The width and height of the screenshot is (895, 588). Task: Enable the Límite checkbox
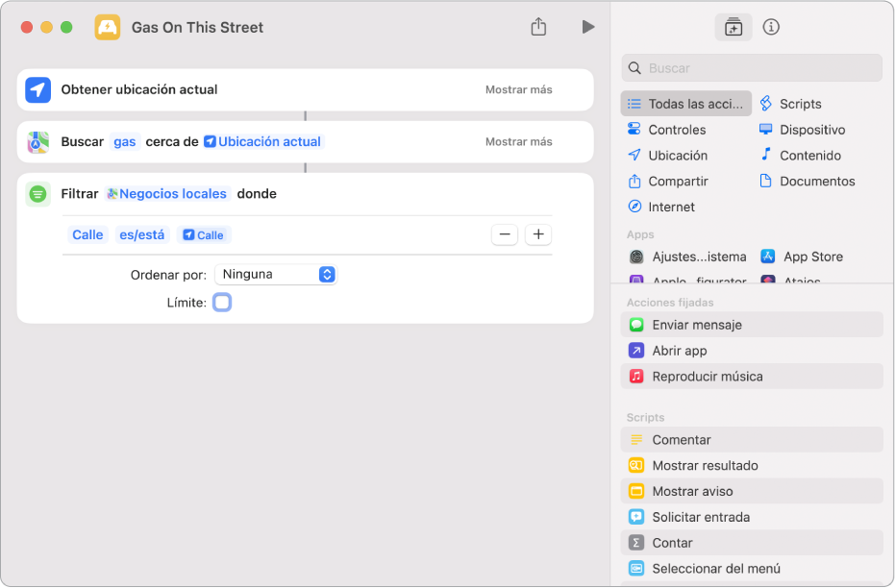[x=222, y=303]
